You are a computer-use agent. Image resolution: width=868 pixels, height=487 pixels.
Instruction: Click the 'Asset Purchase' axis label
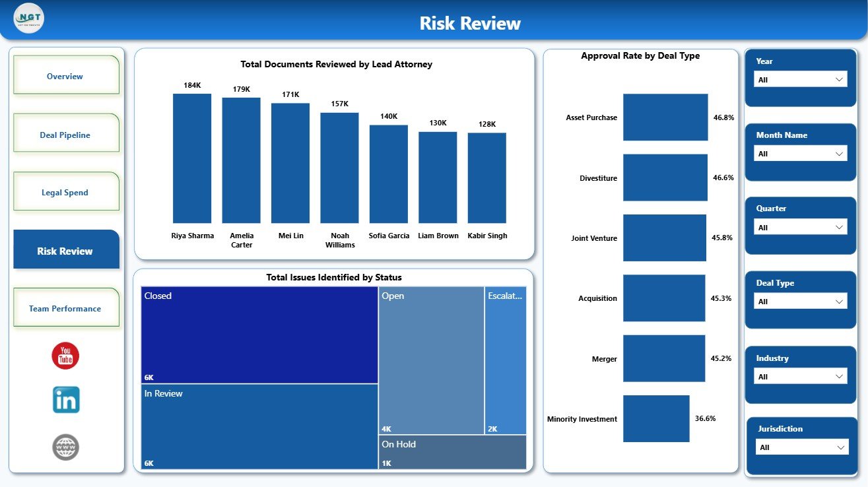(x=591, y=117)
